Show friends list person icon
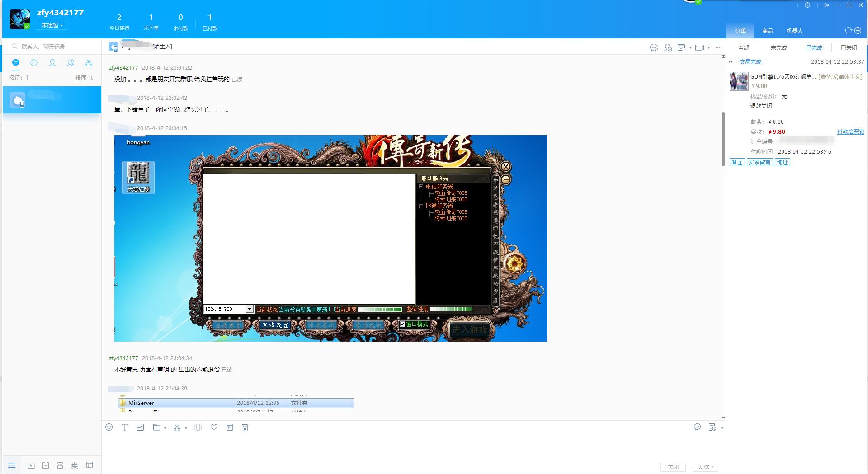Image resolution: width=868 pixels, height=474 pixels. (x=52, y=63)
